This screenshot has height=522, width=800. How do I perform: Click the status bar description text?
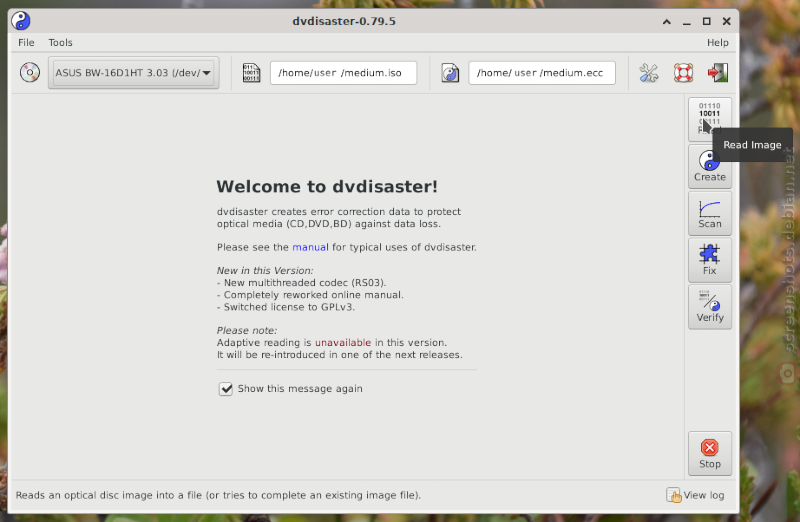pos(218,495)
